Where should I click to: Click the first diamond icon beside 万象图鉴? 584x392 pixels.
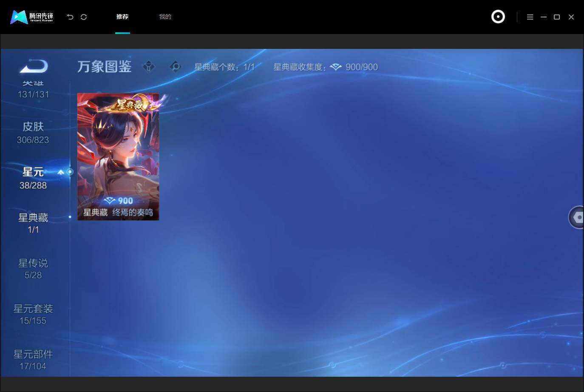149,67
